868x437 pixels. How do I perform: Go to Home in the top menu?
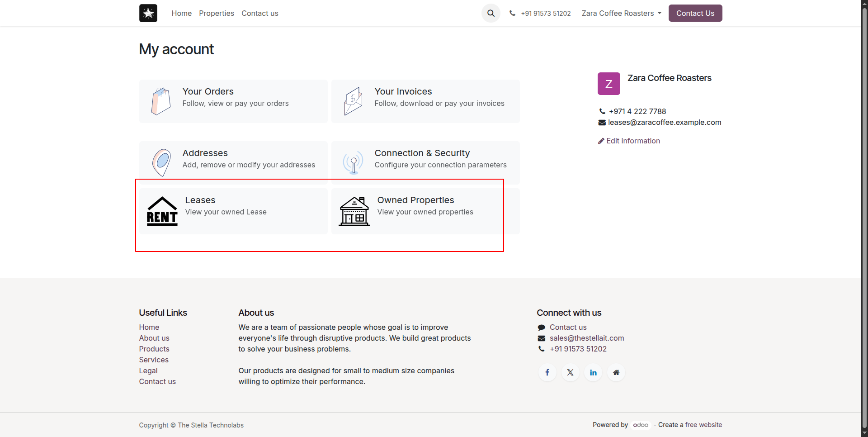coord(182,13)
